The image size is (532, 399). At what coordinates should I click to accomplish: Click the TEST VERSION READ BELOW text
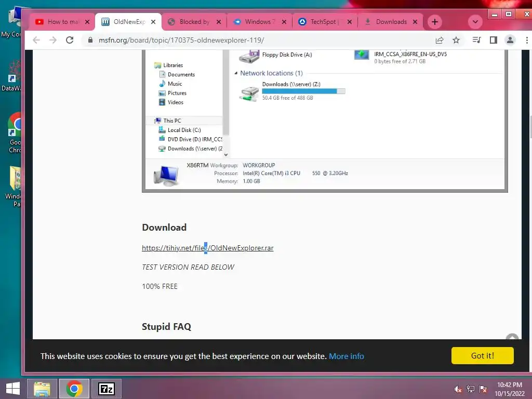pos(188,267)
